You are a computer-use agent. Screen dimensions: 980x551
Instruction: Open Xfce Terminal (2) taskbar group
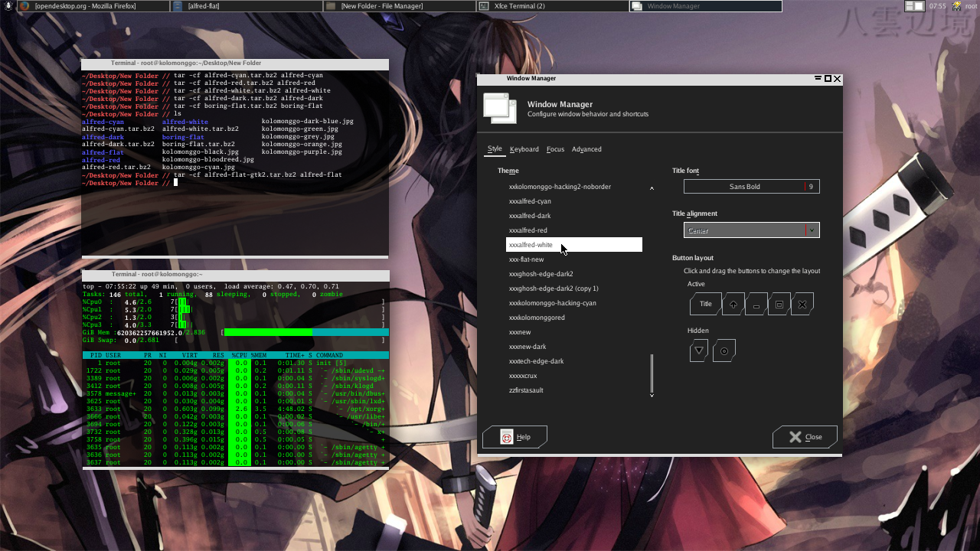point(552,6)
